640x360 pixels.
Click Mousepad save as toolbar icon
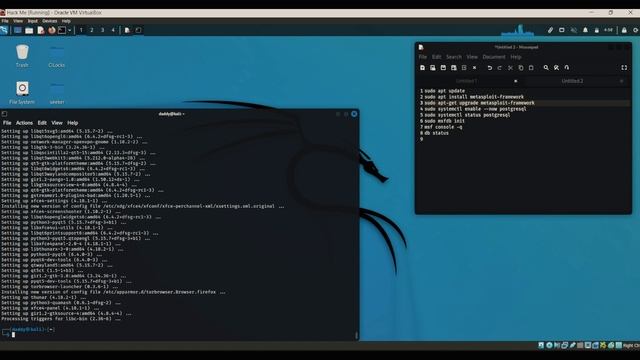(x=453, y=68)
